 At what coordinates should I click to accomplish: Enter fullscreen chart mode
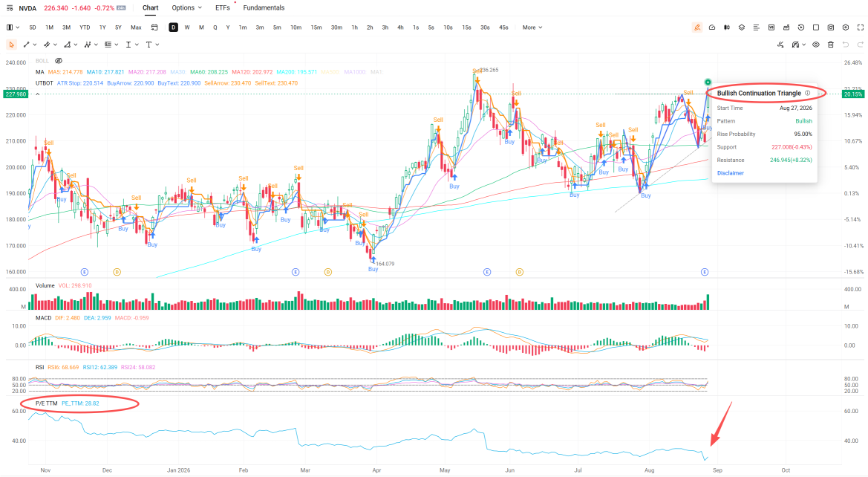(861, 27)
